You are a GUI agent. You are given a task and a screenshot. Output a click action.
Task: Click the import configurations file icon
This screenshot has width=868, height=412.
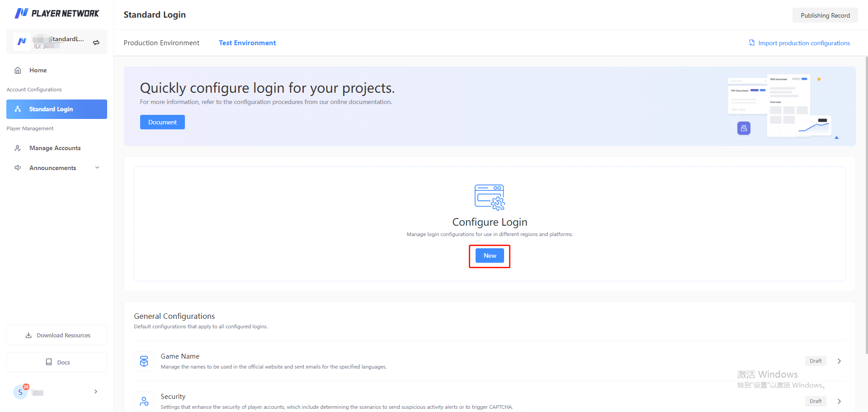click(752, 43)
